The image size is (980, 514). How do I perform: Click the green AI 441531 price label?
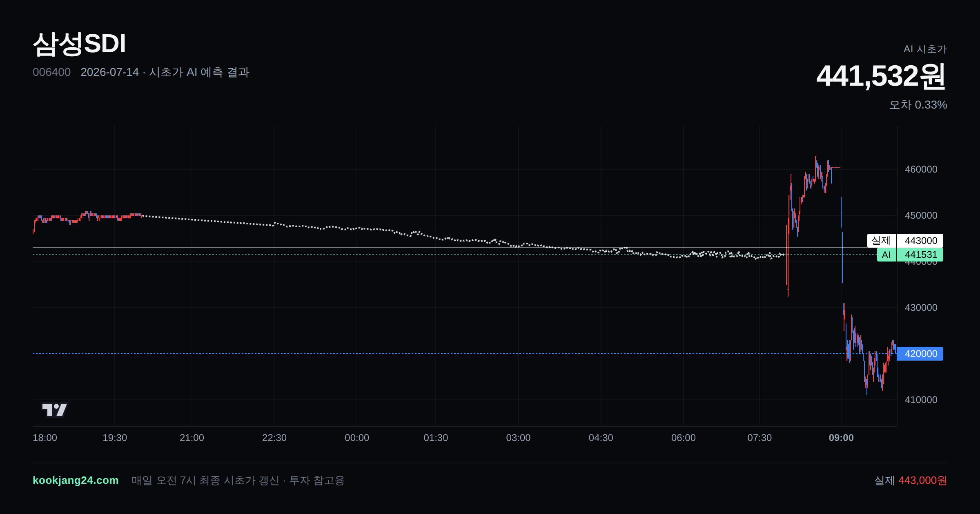click(910, 255)
